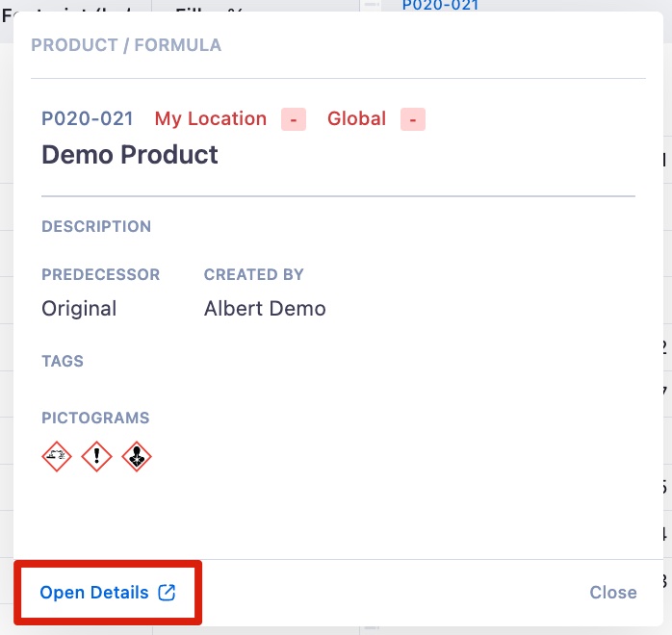Click the Pictograms section heading
This screenshot has height=635, width=672.
[x=95, y=419]
